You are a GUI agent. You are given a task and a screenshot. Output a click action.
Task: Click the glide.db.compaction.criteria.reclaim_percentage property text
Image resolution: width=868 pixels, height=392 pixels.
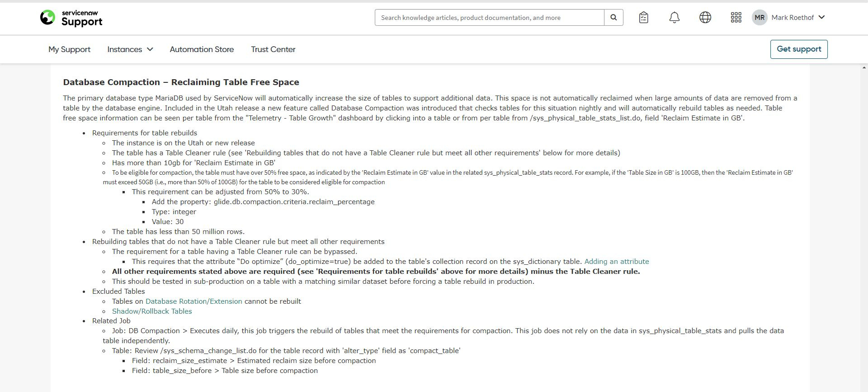[x=294, y=202]
